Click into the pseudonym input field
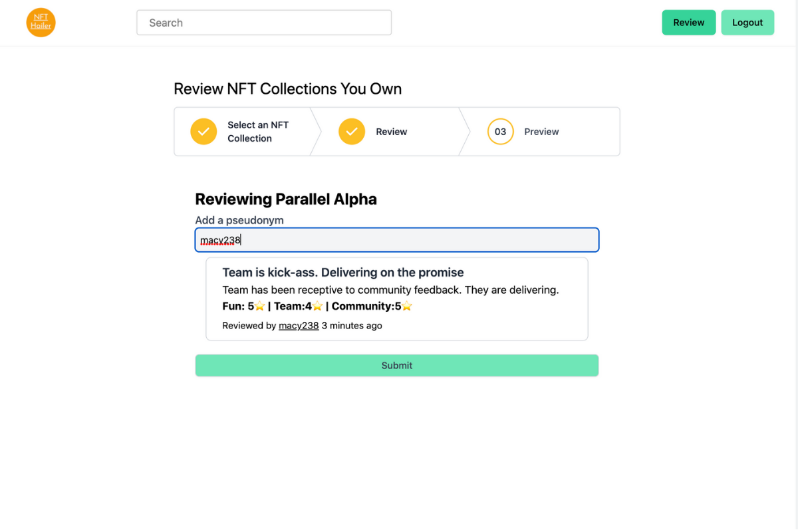 [x=397, y=240]
